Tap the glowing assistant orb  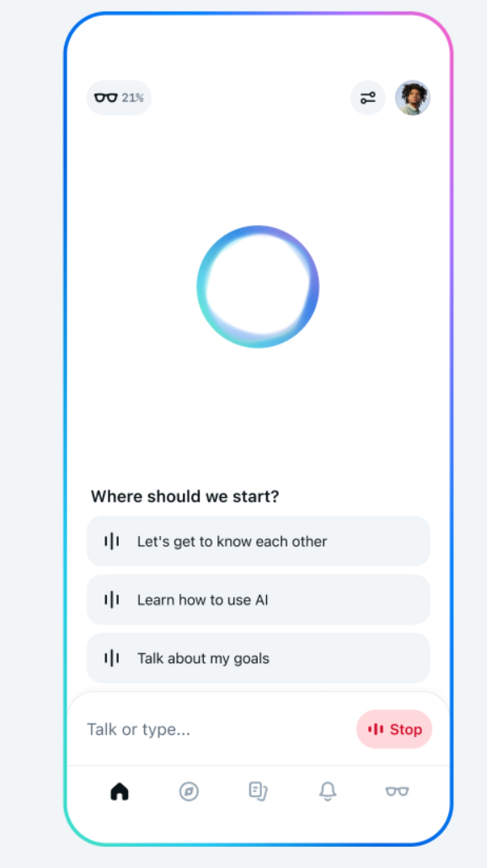click(x=258, y=287)
